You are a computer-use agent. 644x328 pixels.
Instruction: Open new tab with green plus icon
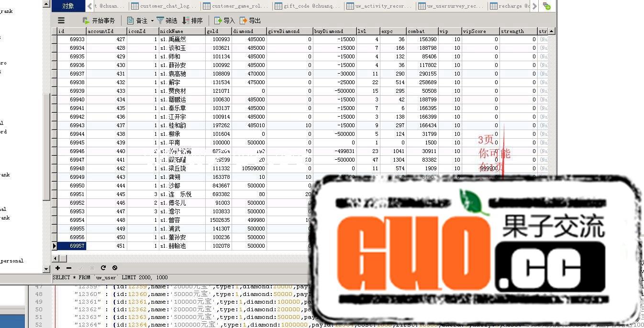(546, 6)
